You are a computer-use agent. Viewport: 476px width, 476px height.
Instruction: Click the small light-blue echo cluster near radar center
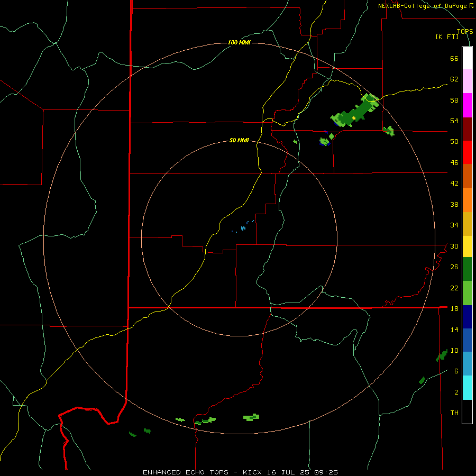click(x=243, y=227)
